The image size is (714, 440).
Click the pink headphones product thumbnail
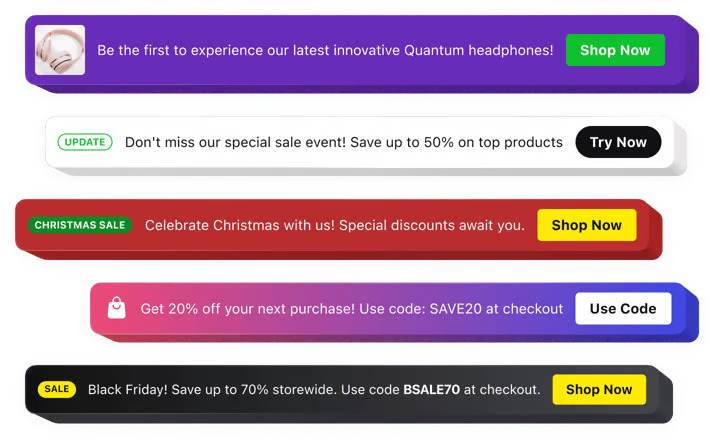[x=60, y=50]
